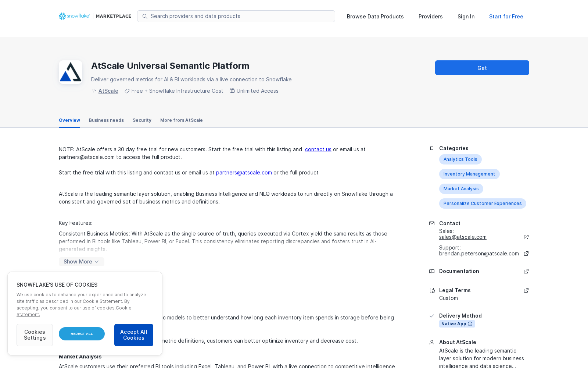588x368 pixels.
Task: Open the AtScale provider link
Action: (x=108, y=91)
